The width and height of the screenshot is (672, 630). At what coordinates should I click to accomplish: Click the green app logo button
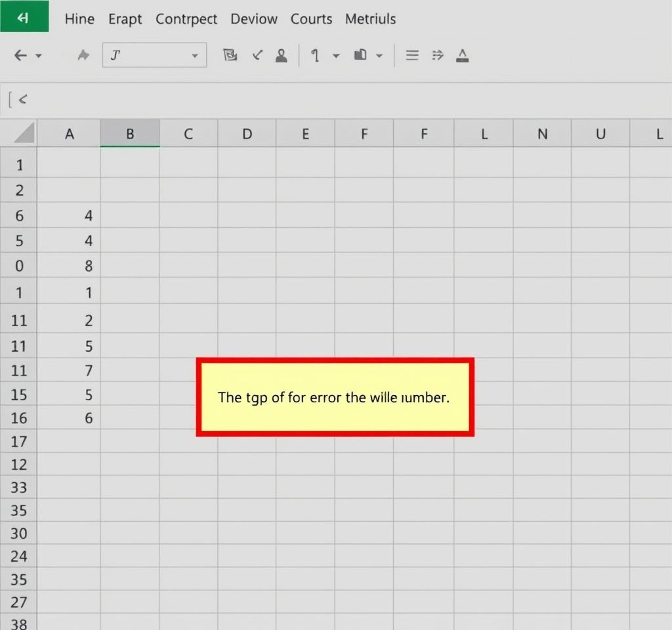pos(24,17)
